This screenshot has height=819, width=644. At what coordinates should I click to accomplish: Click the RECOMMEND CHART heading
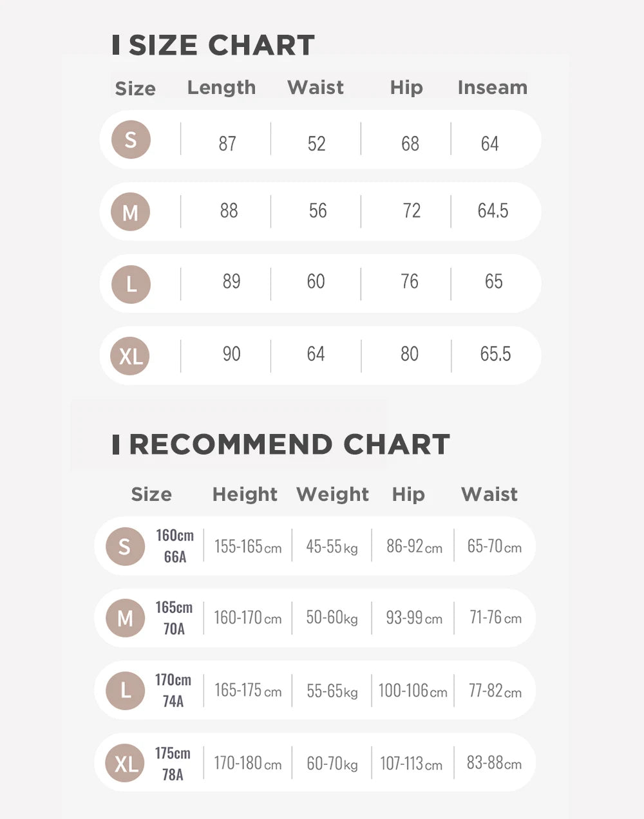(x=281, y=444)
